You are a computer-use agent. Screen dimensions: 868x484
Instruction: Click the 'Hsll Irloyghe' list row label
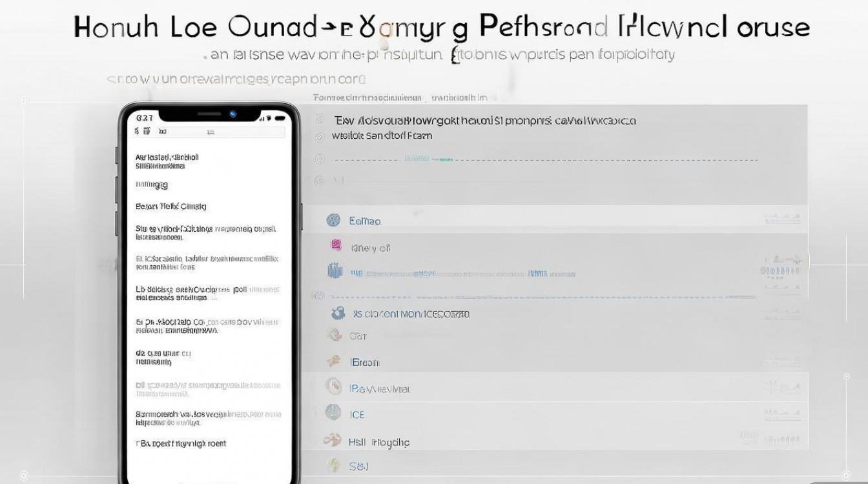(379, 442)
